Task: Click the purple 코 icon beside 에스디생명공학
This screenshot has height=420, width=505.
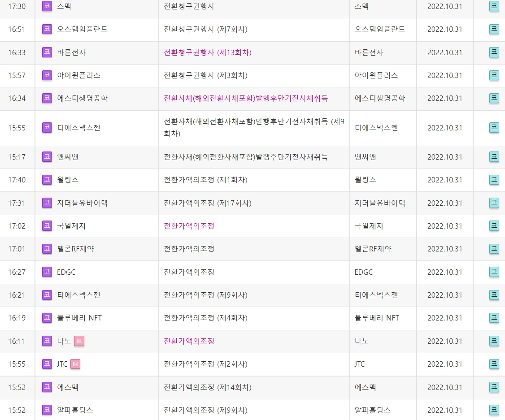Action: pyautogui.click(x=47, y=98)
